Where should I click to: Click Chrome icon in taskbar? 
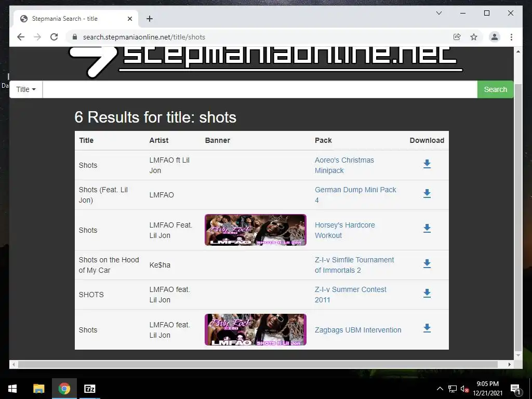[x=64, y=389]
